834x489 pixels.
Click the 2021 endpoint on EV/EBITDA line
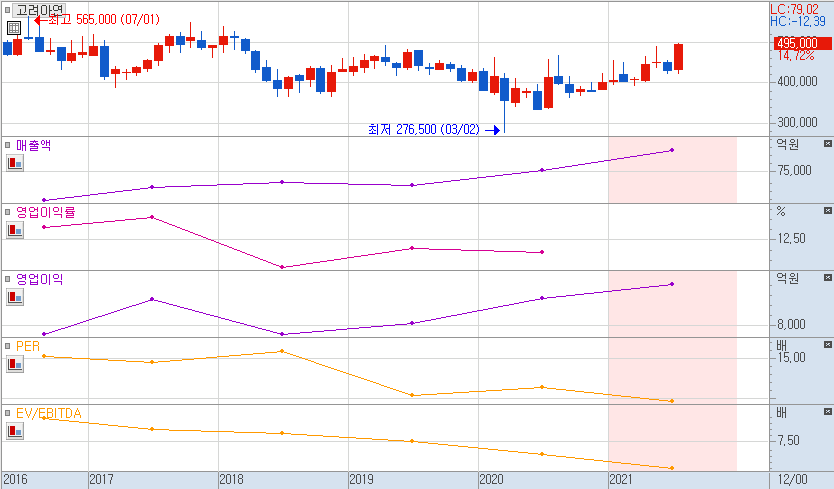click(672, 468)
